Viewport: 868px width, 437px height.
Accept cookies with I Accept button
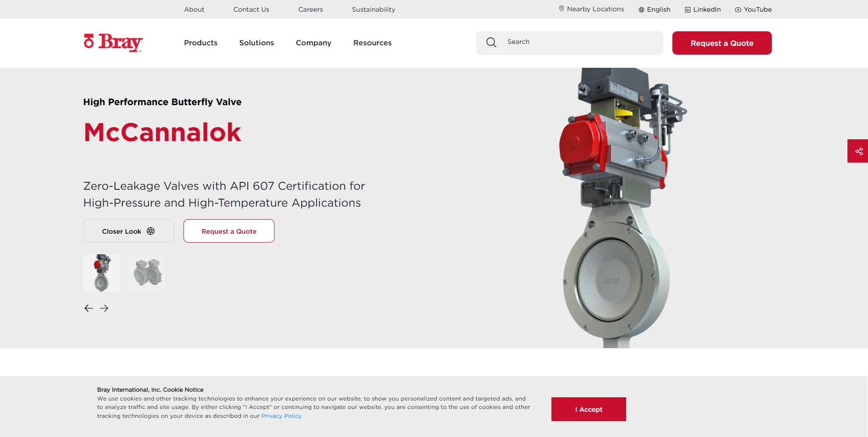point(589,409)
